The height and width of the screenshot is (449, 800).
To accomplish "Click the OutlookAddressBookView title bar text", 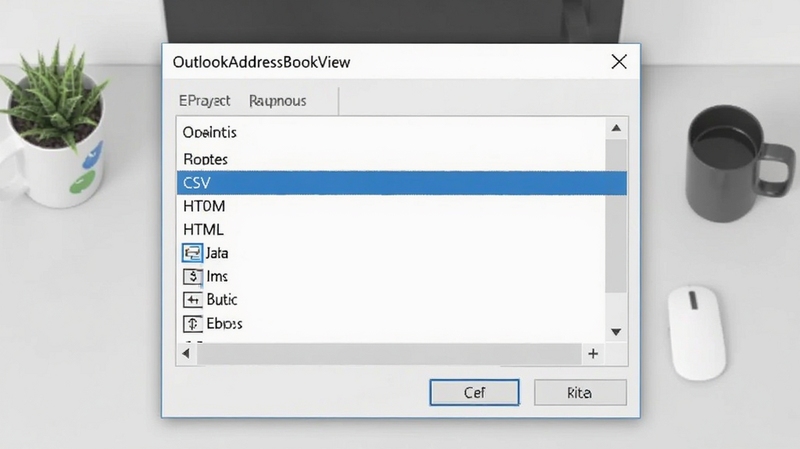I will coord(261,62).
